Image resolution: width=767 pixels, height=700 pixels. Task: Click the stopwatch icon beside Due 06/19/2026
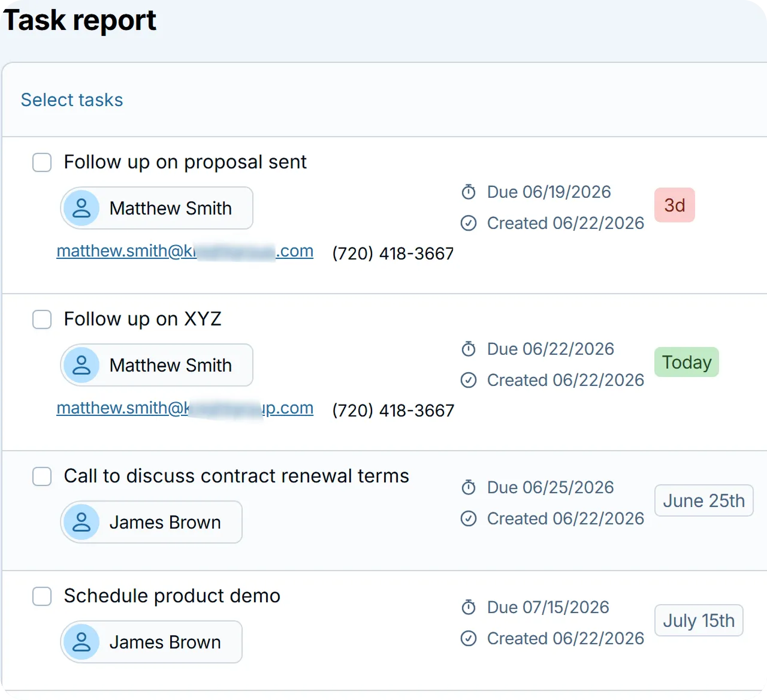469,192
